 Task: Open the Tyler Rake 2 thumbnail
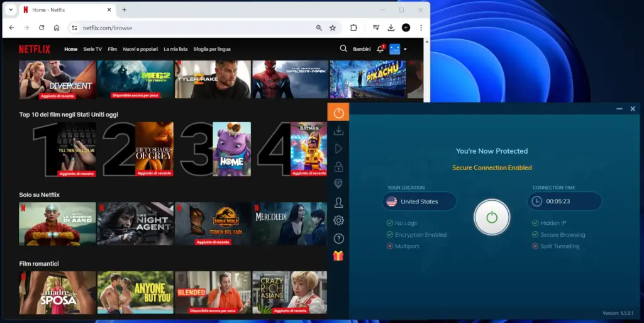(x=213, y=80)
